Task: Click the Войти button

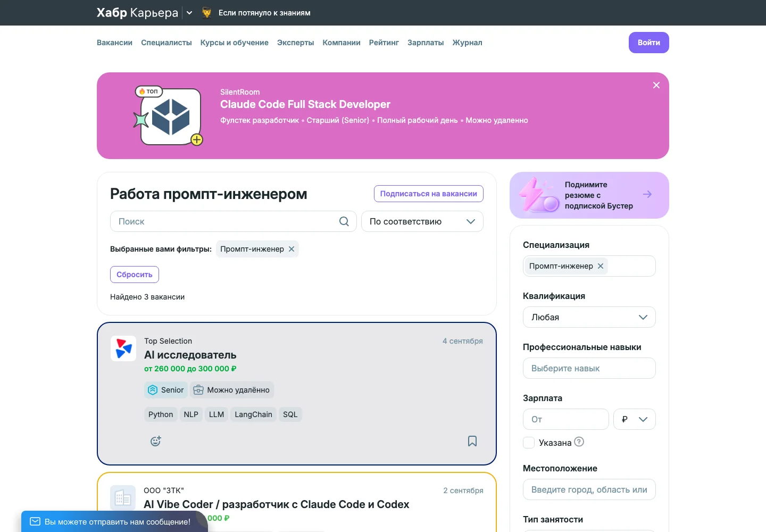Action: click(649, 43)
